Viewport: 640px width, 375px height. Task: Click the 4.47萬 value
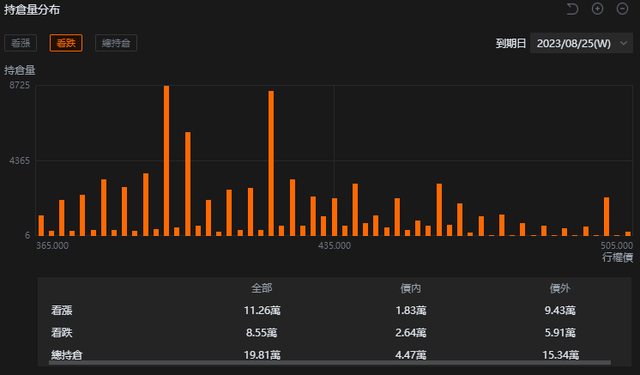[x=411, y=355]
